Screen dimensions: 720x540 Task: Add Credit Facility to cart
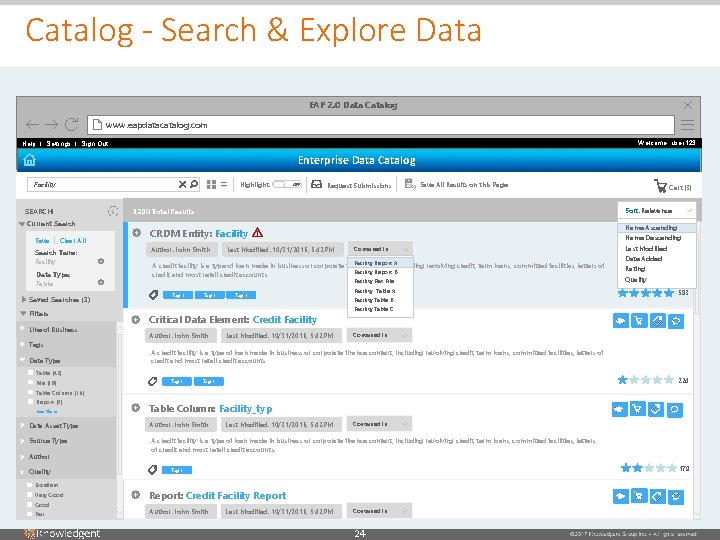click(639, 321)
